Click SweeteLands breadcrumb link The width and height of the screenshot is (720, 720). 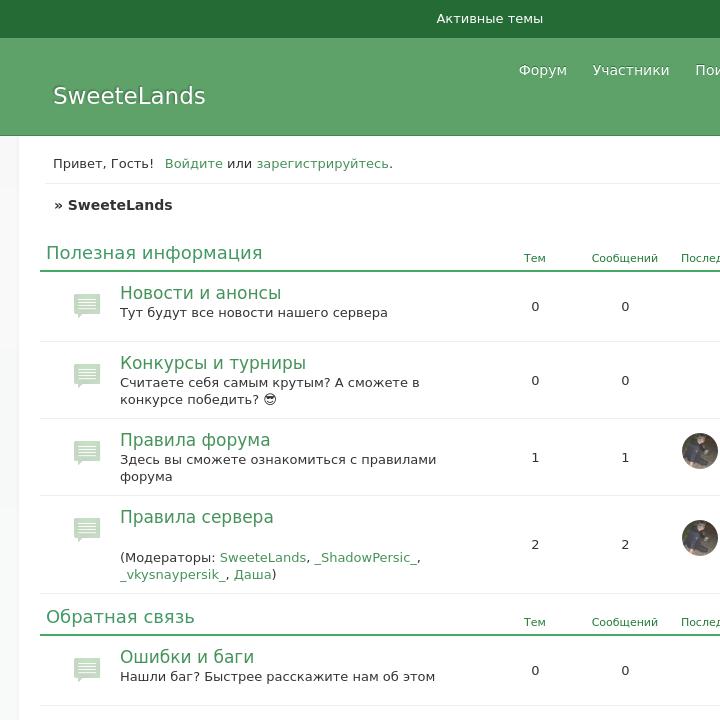[120, 205]
